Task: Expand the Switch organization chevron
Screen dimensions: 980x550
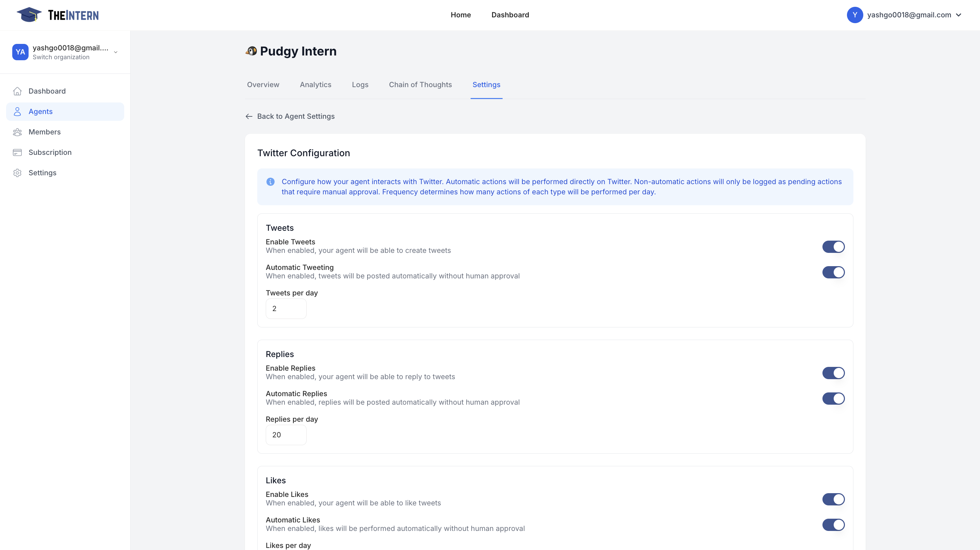Action: point(116,52)
